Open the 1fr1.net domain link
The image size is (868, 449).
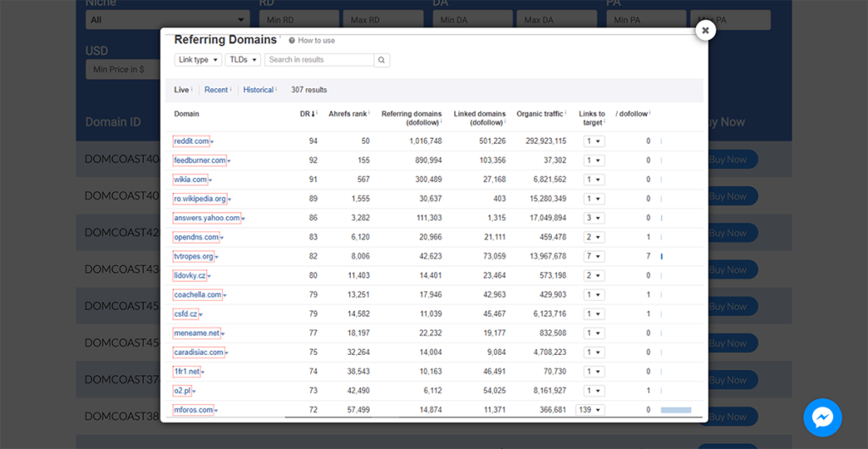pos(186,372)
